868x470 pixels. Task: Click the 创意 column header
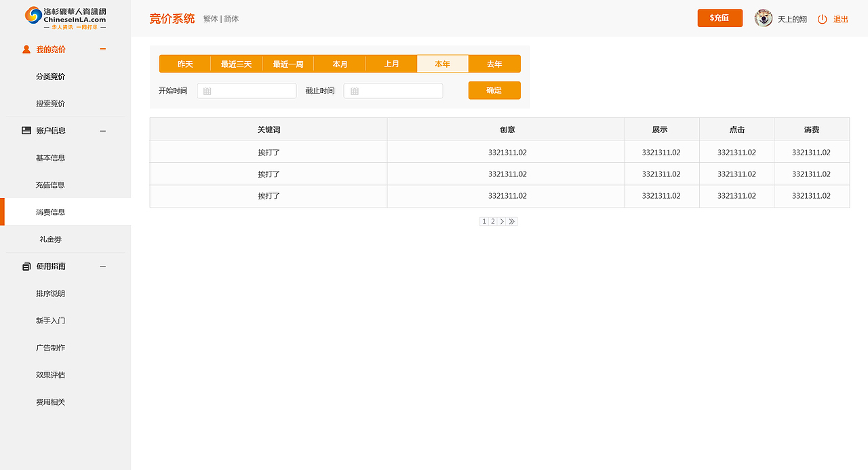(x=506, y=129)
